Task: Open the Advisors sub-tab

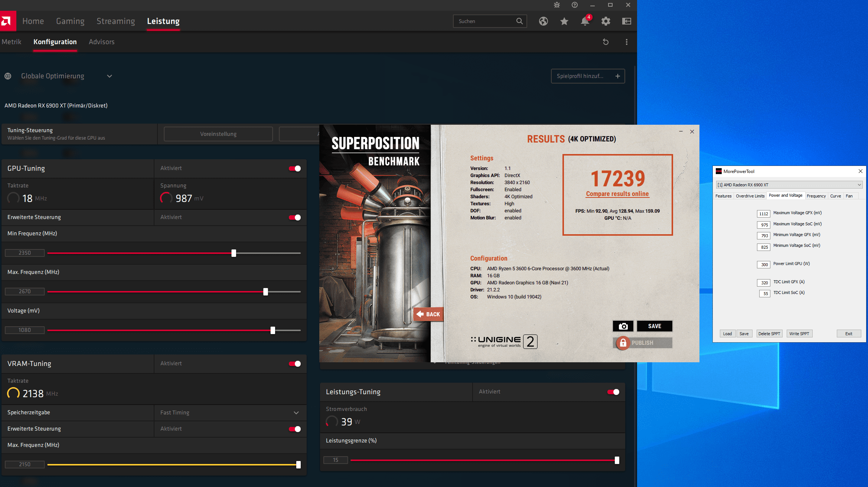Action: click(x=102, y=42)
